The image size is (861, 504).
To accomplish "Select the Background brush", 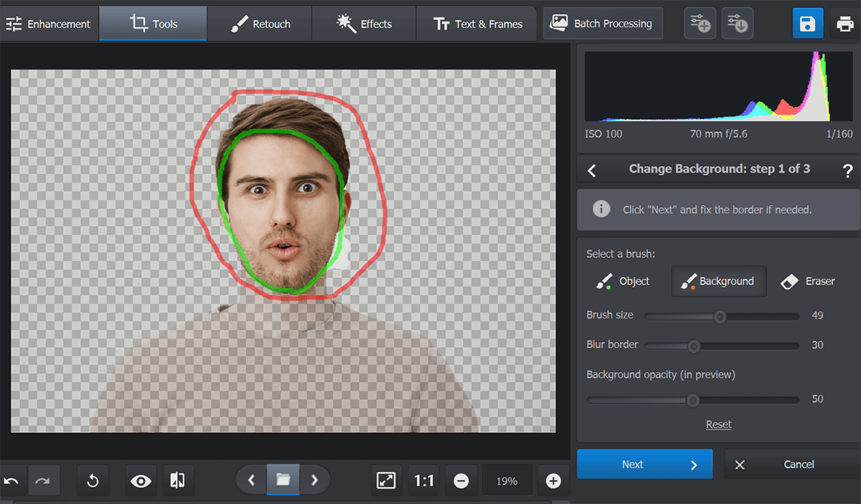I will [x=718, y=281].
